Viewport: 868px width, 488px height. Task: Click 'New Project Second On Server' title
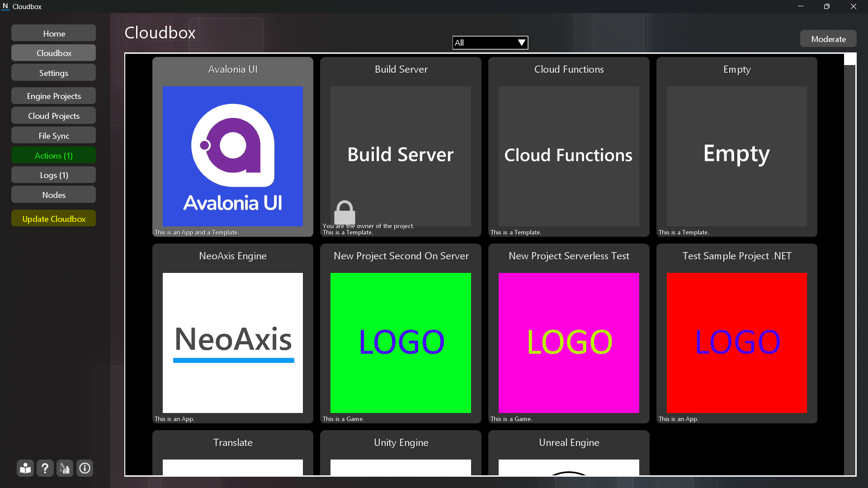pyautogui.click(x=401, y=256)
